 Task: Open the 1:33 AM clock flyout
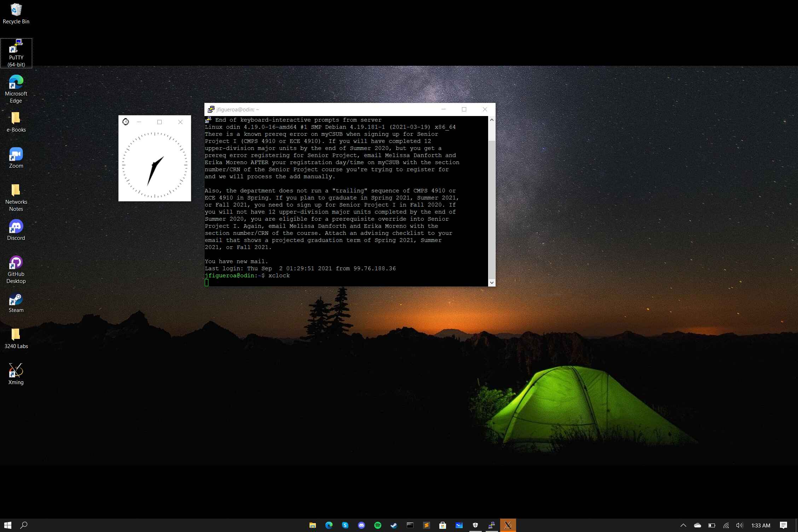[761, 525]
